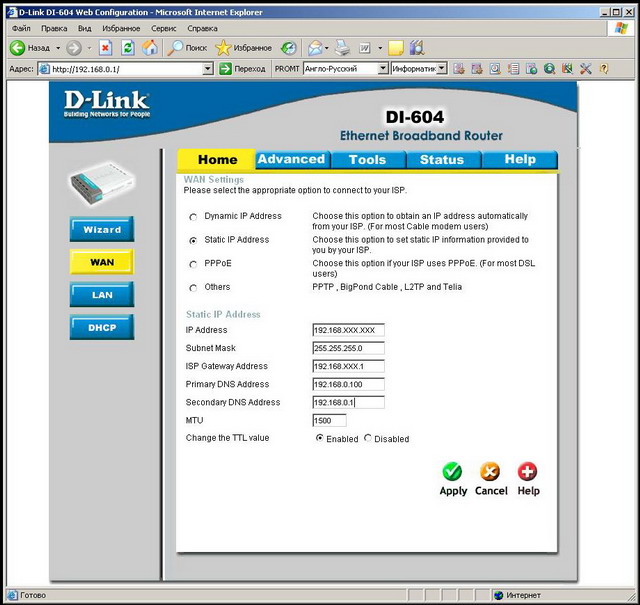The image size is (640, 605).
Task: Expand the address bar URL dropdown
Action: (x=208, y=69)
